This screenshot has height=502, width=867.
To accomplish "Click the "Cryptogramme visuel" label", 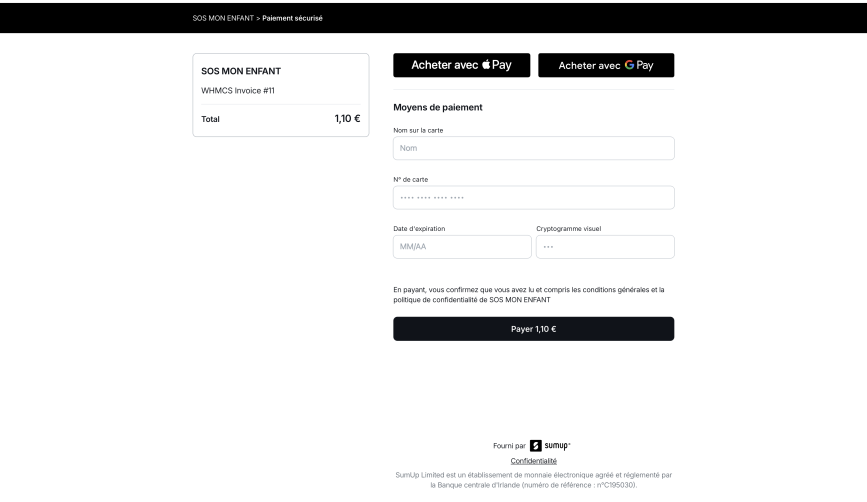I will point(569,229).
